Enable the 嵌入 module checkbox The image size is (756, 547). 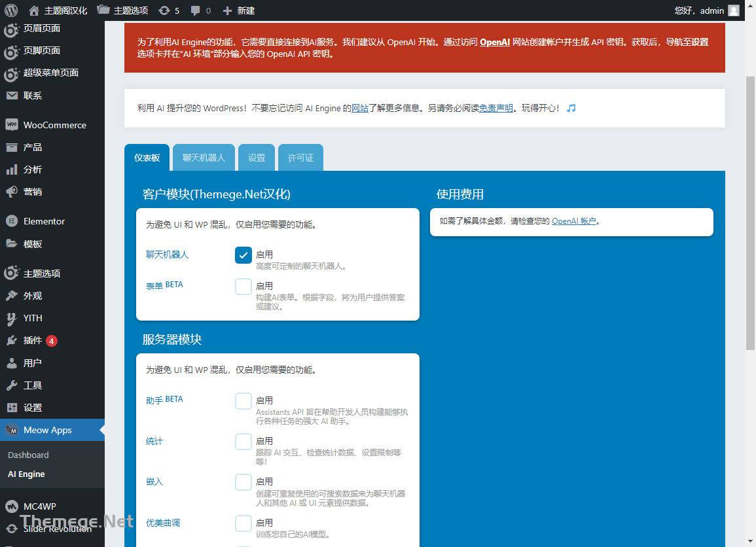coord(243,482)
